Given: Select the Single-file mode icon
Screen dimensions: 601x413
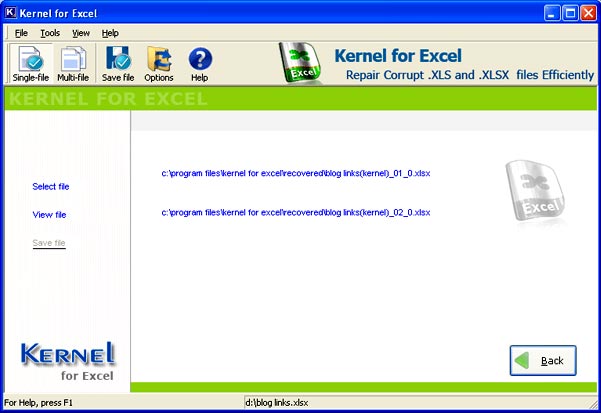Looking at the screenshot, I should click(31, 64).
